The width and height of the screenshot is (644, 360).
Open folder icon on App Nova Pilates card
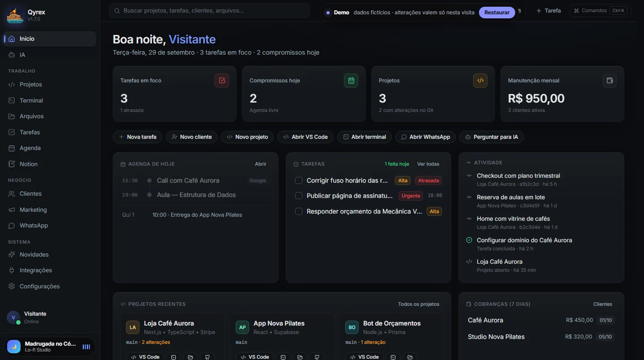(x=300, y=357)
